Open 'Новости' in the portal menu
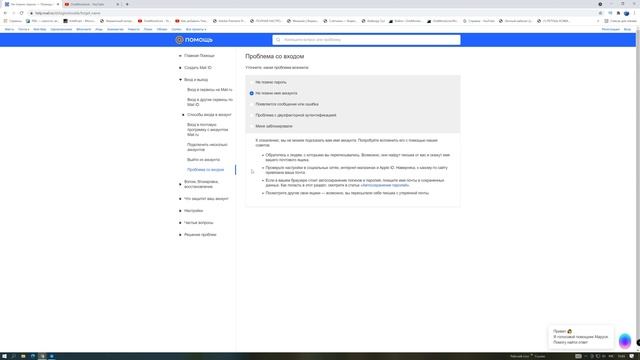The image size is (640, 360). [x=133, y=29]
